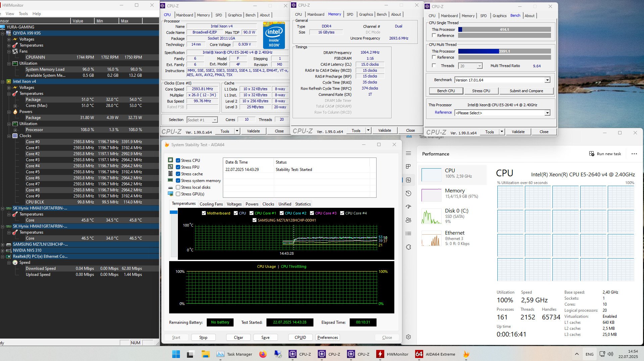Uncheck Stress FPU in AIDA64

[178, 167]
